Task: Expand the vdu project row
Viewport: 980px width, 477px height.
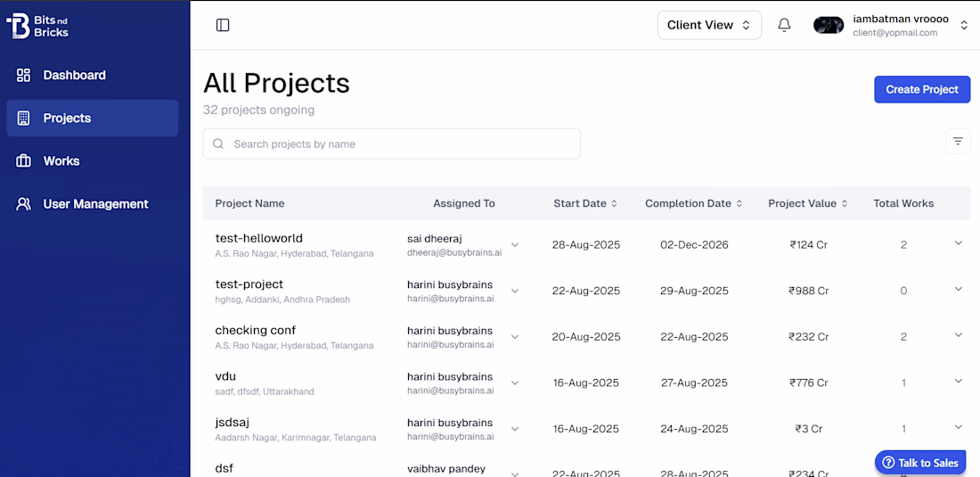Action: [958, 381]
